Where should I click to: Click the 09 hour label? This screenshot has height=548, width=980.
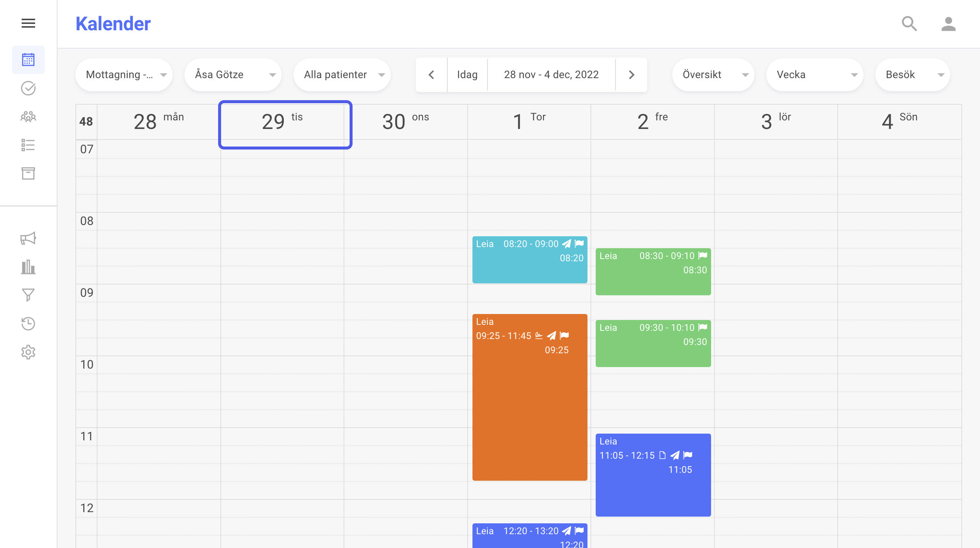(87, 292)
